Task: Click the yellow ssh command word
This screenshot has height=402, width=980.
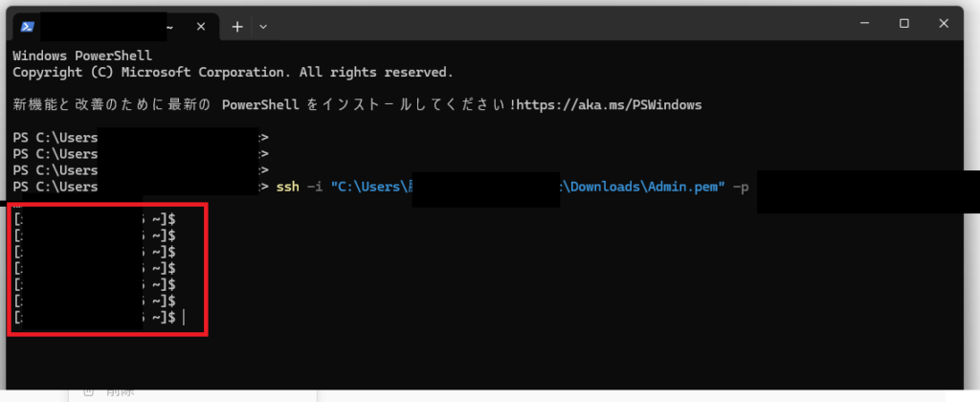Action: pos(287,187)
